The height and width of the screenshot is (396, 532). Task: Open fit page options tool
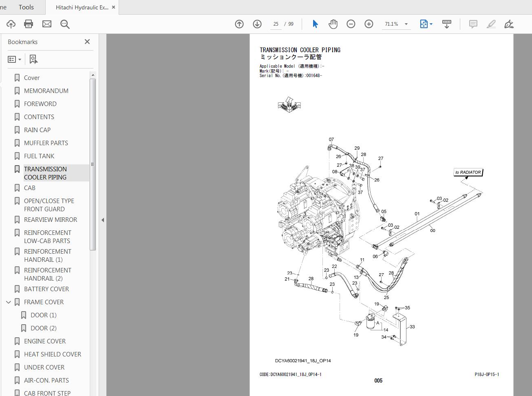(424, 24)
